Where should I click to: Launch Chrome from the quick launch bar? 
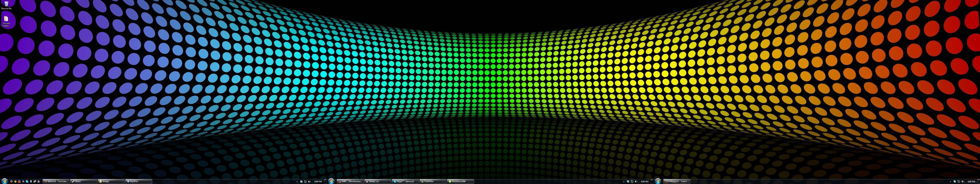(15, 181)
